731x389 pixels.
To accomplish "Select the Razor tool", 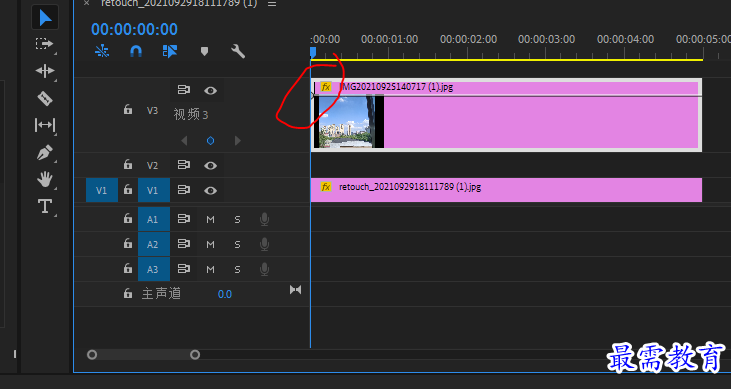I will click(x=45, y=98).
